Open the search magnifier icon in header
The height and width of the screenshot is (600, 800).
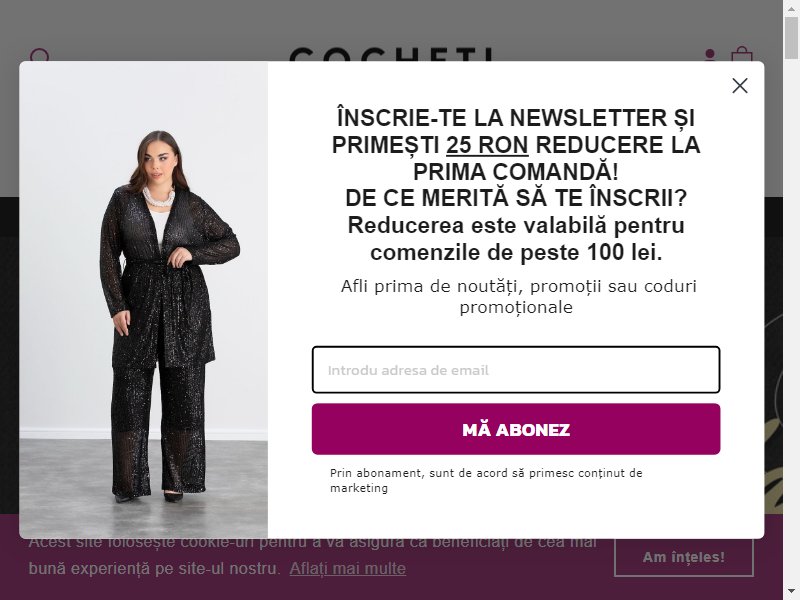point(39,55)
